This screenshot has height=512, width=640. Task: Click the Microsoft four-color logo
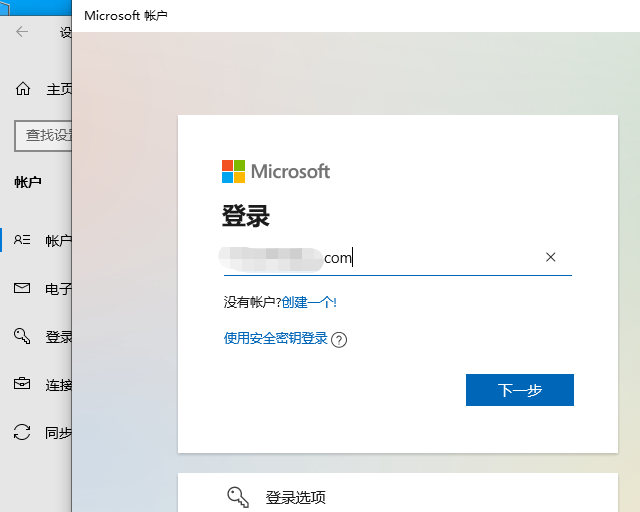pos(233,171)
